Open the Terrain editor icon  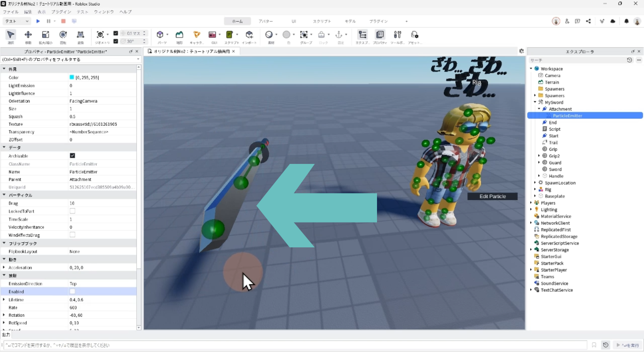coord(179,35)
